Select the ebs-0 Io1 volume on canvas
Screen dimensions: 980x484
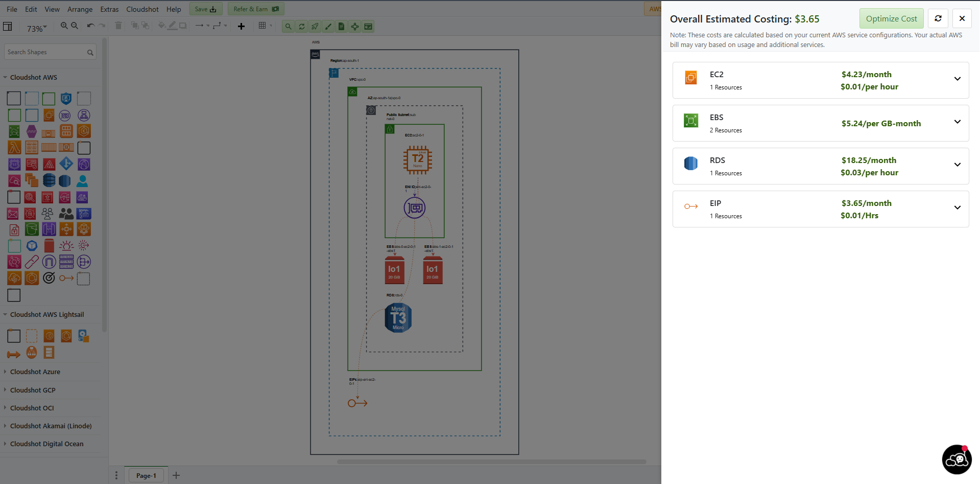(x=394, y=270)
